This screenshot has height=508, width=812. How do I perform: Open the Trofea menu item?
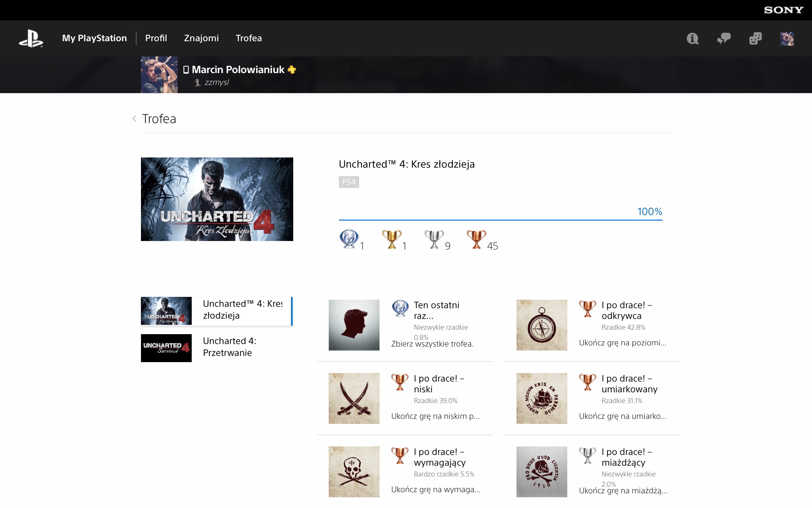249,38
